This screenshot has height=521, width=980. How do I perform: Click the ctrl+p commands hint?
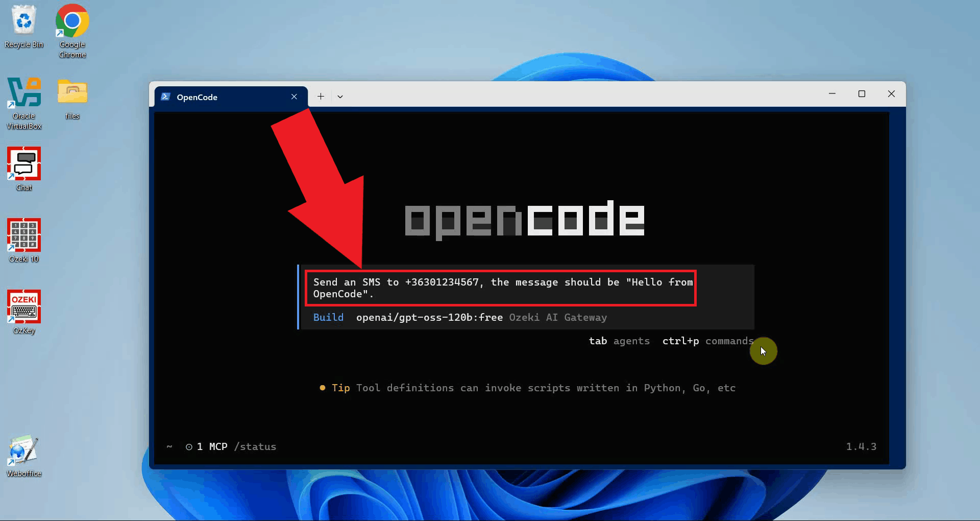[x=708, y=341]
